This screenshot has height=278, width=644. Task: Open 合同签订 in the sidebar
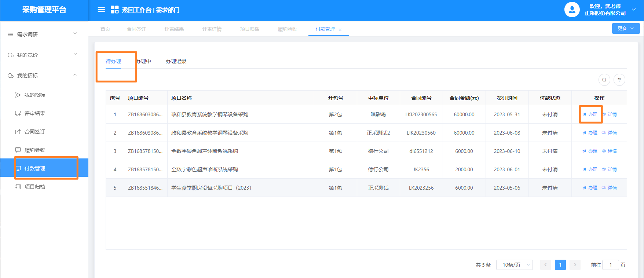point(34,132)
